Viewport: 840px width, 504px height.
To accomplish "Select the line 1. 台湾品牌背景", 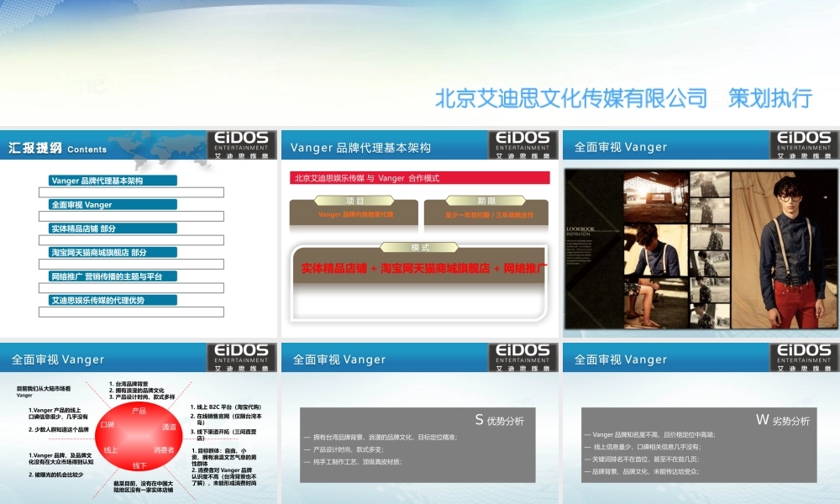I will (129, 384).
